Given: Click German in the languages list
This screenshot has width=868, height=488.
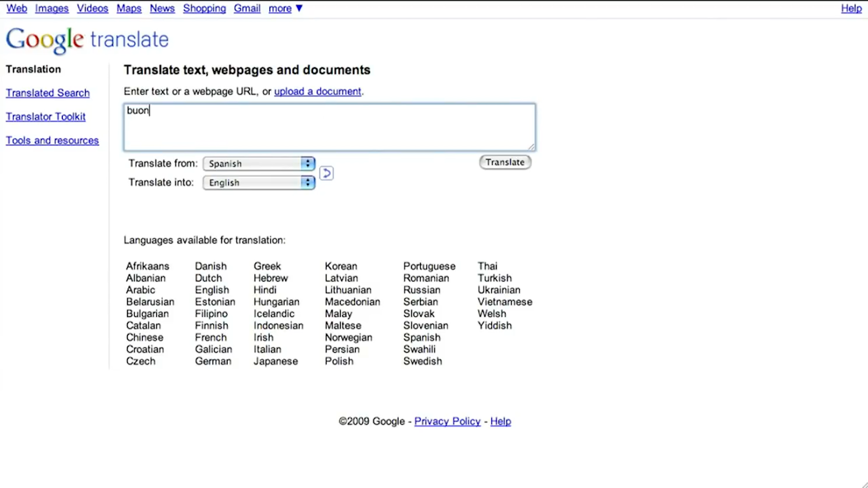Looking at the screenshot, I should (x=213, y=361).
